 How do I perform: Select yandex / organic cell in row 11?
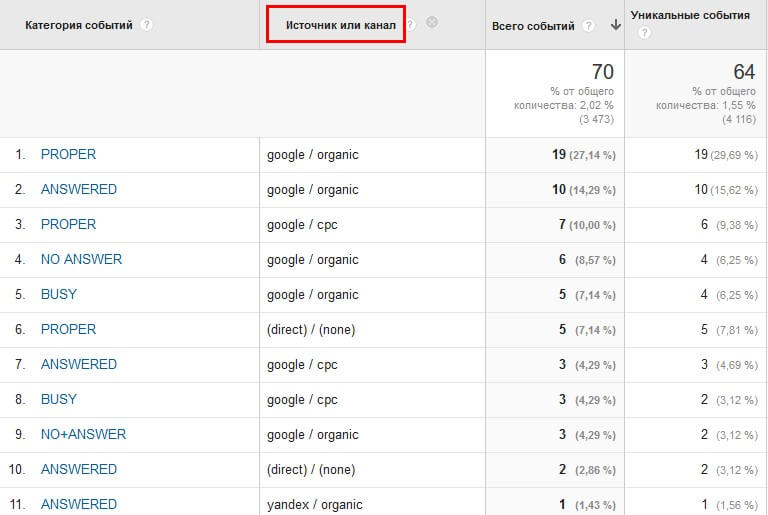[x=314, y=505]
